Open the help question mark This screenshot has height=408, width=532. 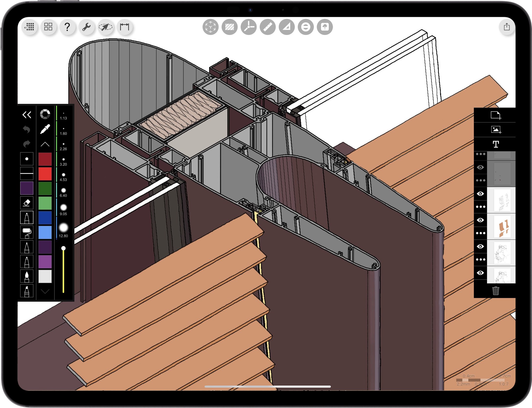point(67,27)
